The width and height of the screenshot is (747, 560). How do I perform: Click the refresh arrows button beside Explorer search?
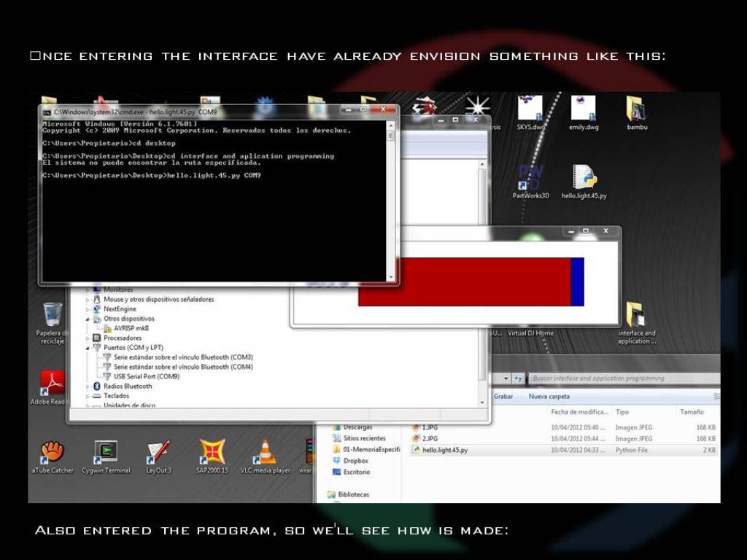point(518,378)
